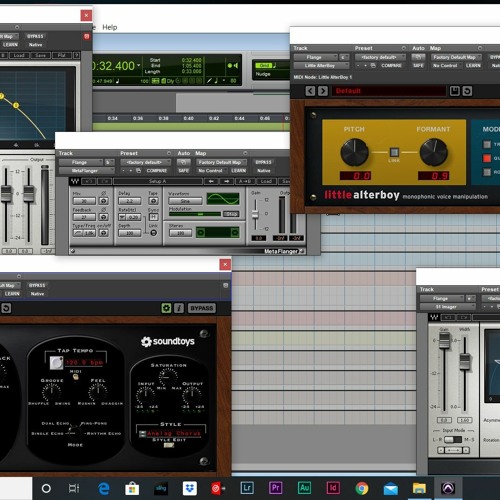
Task: Click the Sine waveform selector in MetaFlanger
Action: coord(185,201)
